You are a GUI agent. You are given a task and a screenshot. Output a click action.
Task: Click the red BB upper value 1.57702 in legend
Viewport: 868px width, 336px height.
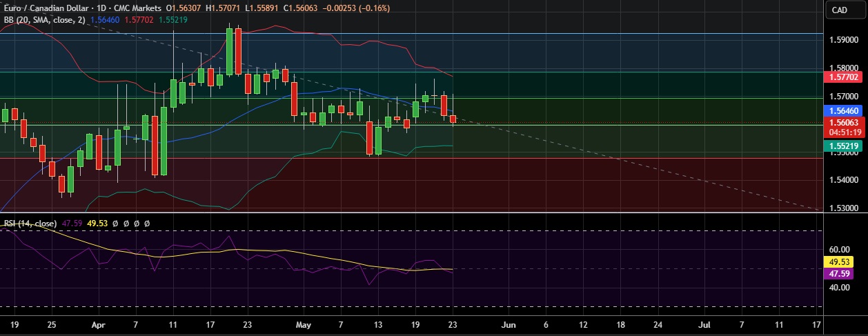(139, 20)
